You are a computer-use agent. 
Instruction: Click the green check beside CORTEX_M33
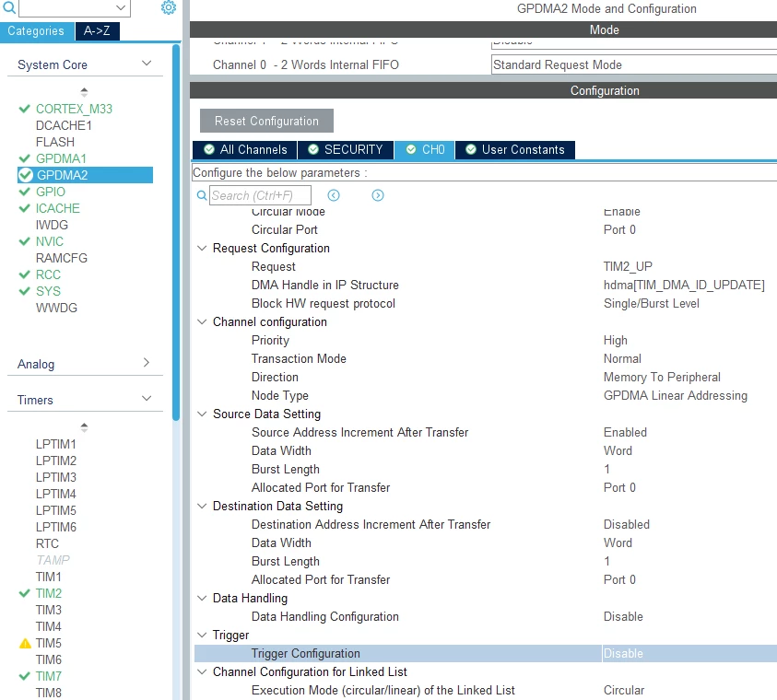[24, 109]
